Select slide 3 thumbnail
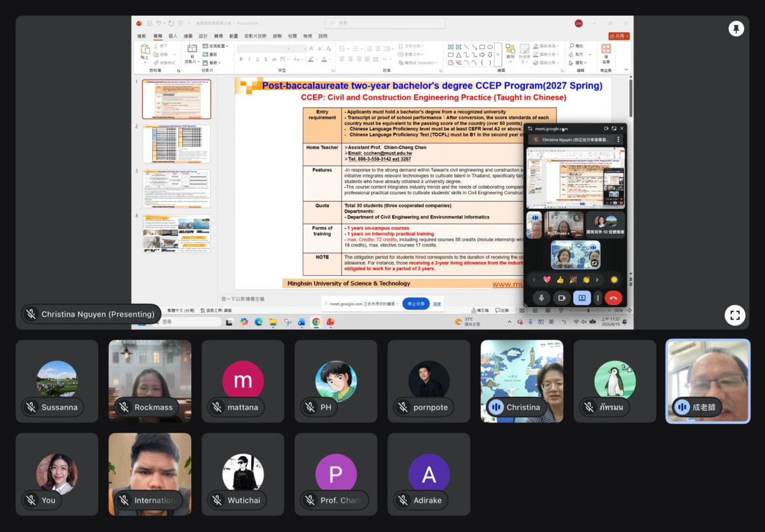 pos(177,189)
